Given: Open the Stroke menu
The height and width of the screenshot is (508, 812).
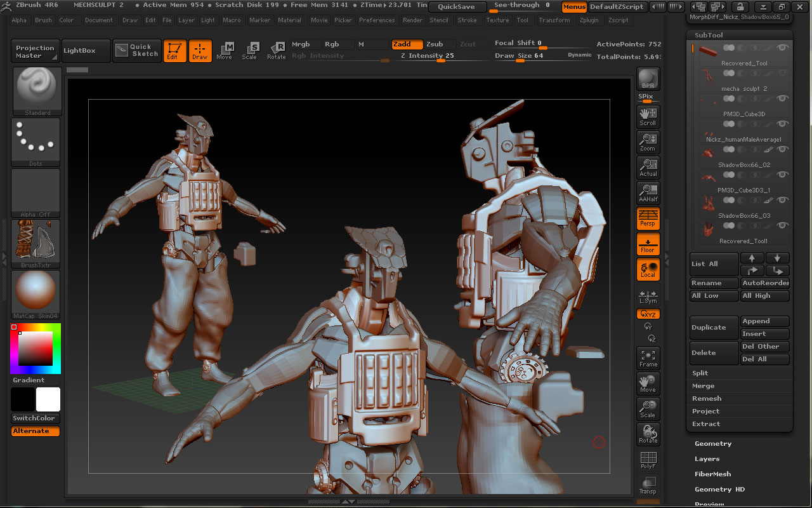Looking at the screenshot, I should click(x=467, y=20).
